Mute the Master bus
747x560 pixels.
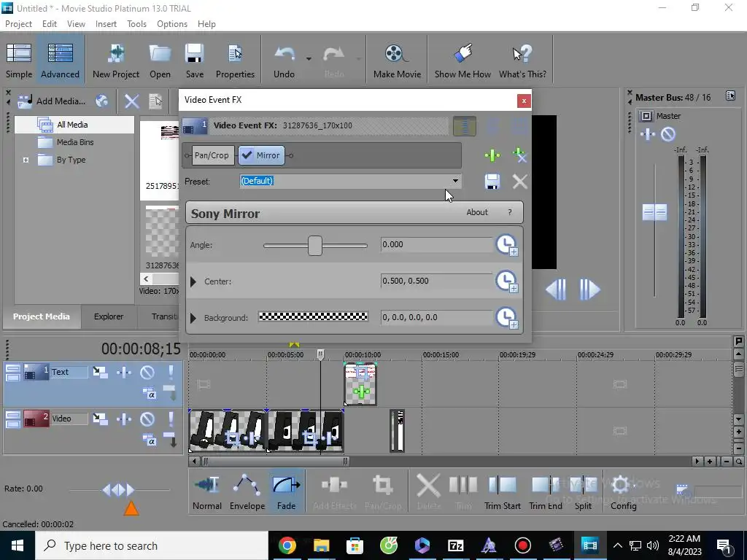point(668,134)
